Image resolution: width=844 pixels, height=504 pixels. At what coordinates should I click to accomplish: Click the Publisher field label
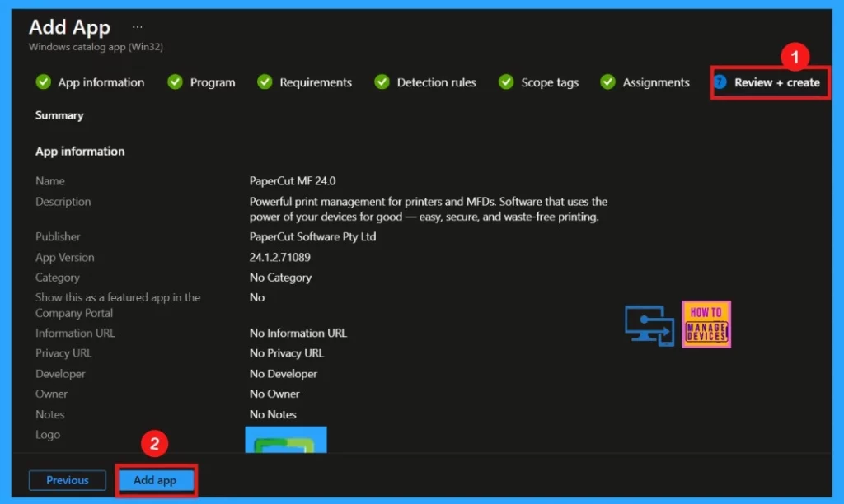click(x=58, y=236)
